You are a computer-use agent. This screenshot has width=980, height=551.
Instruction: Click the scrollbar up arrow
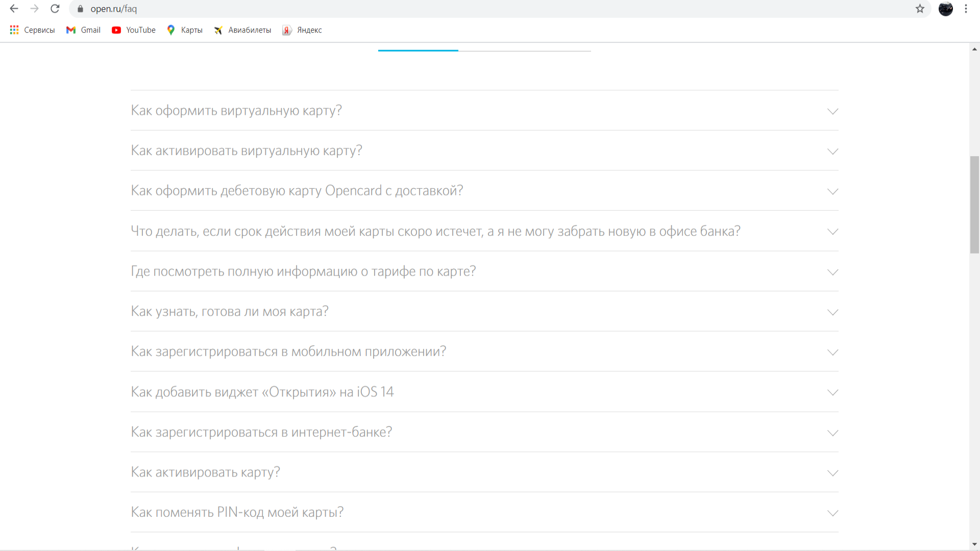coord(974,49)
